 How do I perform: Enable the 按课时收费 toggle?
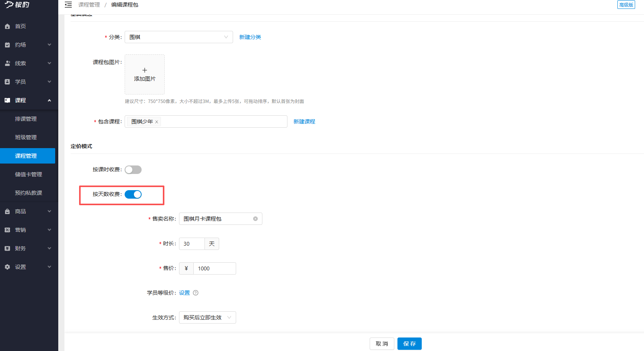[x=133, y=169]
